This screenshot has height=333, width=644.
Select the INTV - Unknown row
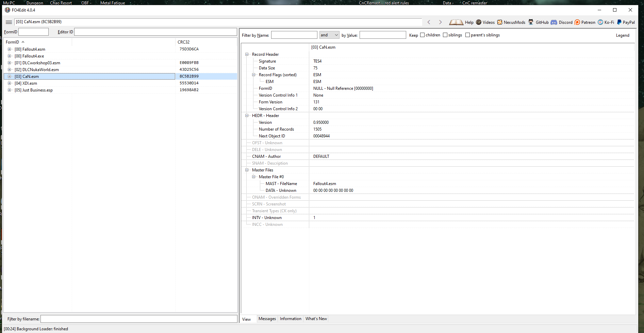point(437,218)
